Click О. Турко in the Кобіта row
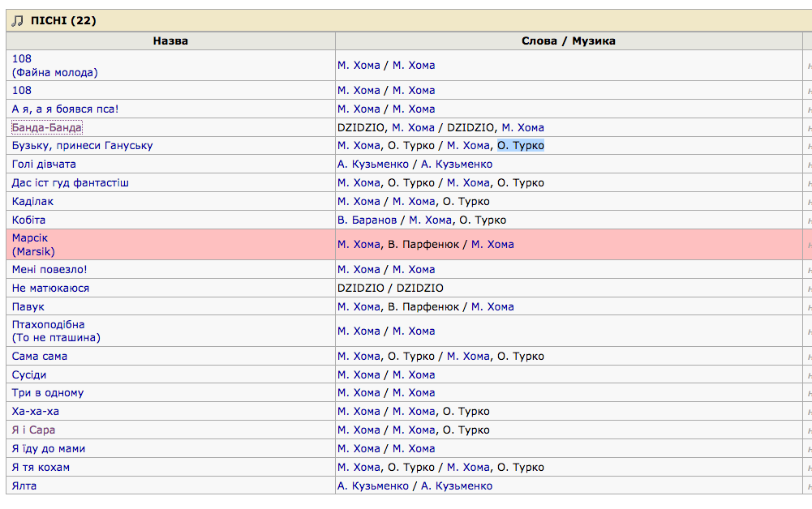 (x=483, y=220)
